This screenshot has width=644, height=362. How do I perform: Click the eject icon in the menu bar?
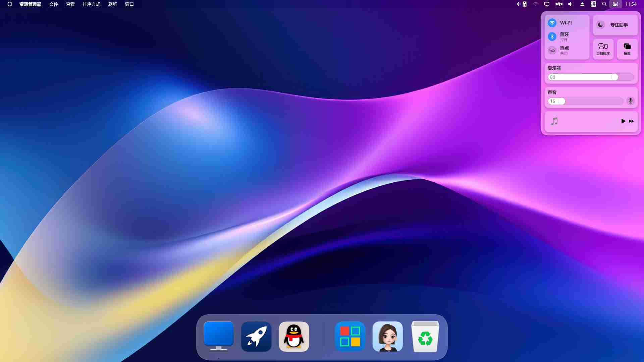coord(582,4)
